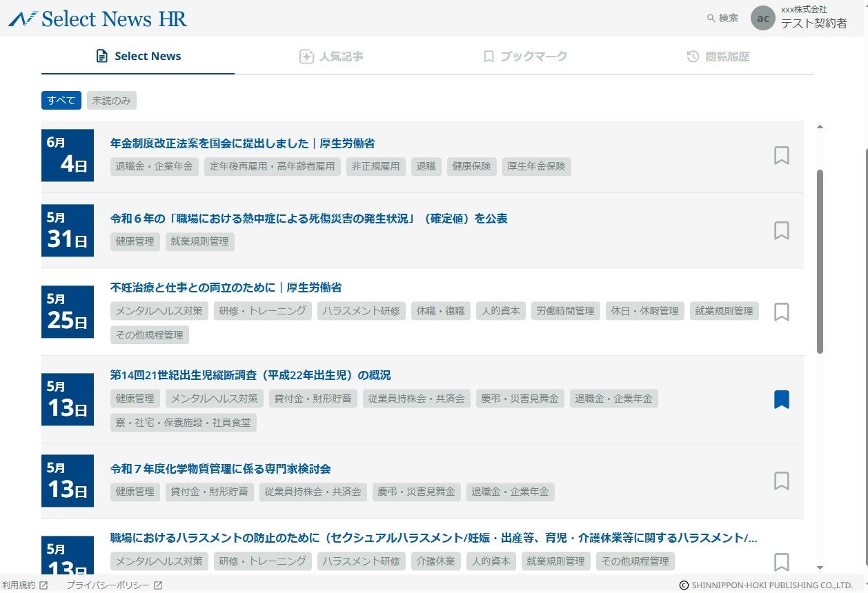Select the 未読のみ filter
The image size is (868, 593).
[112, 101]
